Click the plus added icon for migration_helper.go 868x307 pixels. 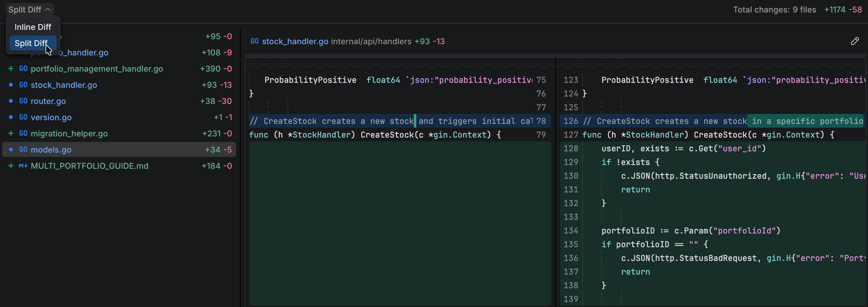tap(11, 133)
